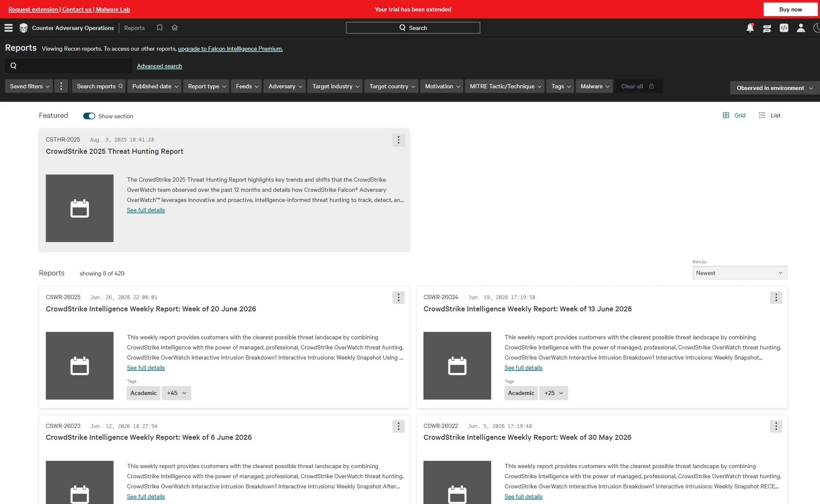Open title Weekly Report: Week of 30 May 2026
Viewport: 820px width, 504px height.
tap(527, 437)
